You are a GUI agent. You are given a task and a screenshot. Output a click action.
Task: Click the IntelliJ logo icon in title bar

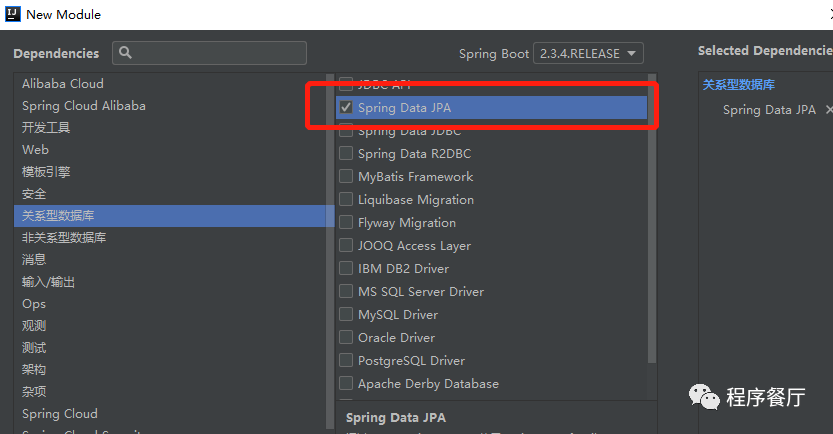coord(12,14)
